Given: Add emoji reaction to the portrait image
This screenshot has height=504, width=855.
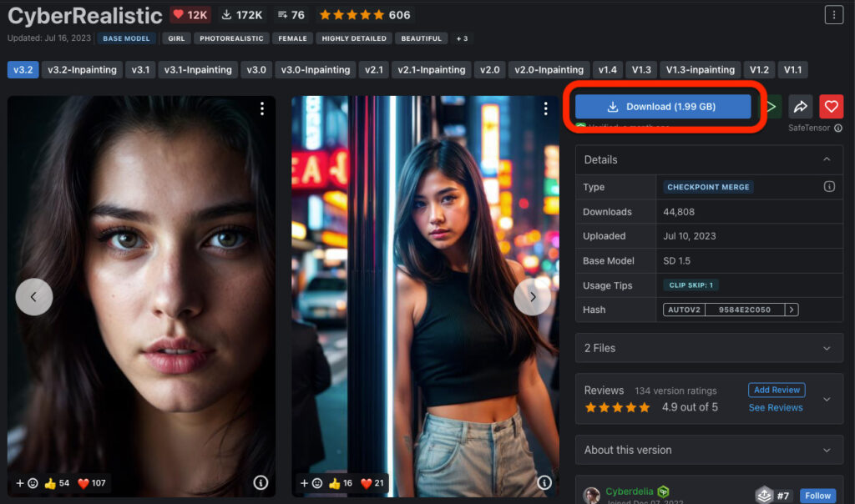Looking at the screenshot, I should point(28,483).
